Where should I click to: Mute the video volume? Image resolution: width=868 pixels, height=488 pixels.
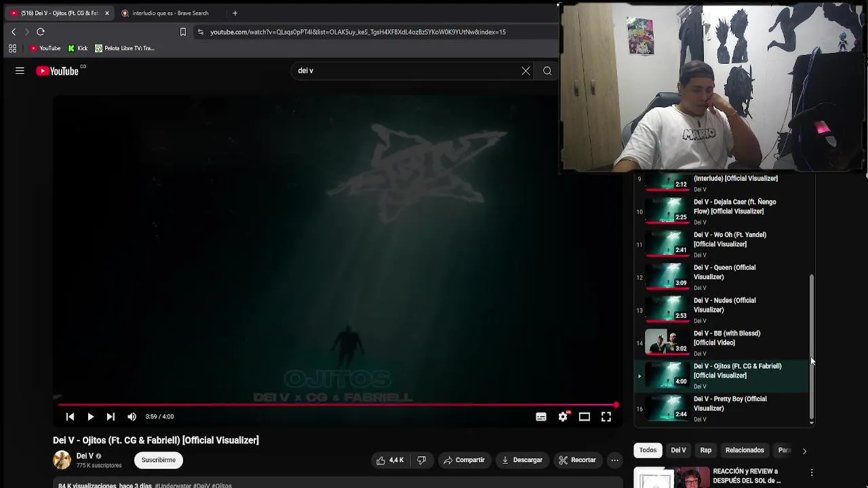(x=132, y=417)
